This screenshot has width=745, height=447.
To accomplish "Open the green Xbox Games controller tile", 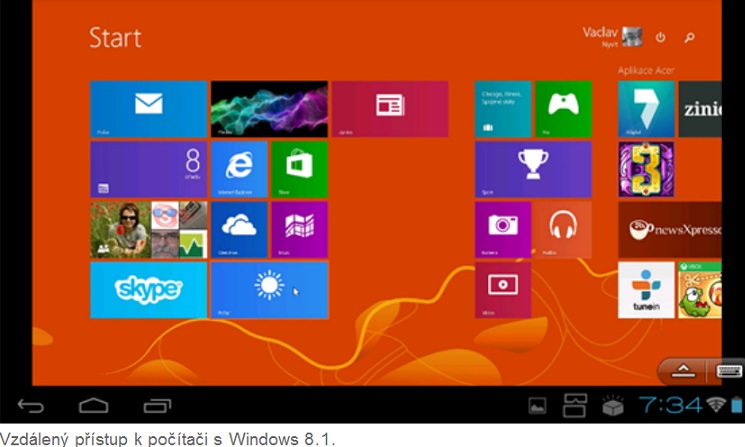I will (564, 109).
